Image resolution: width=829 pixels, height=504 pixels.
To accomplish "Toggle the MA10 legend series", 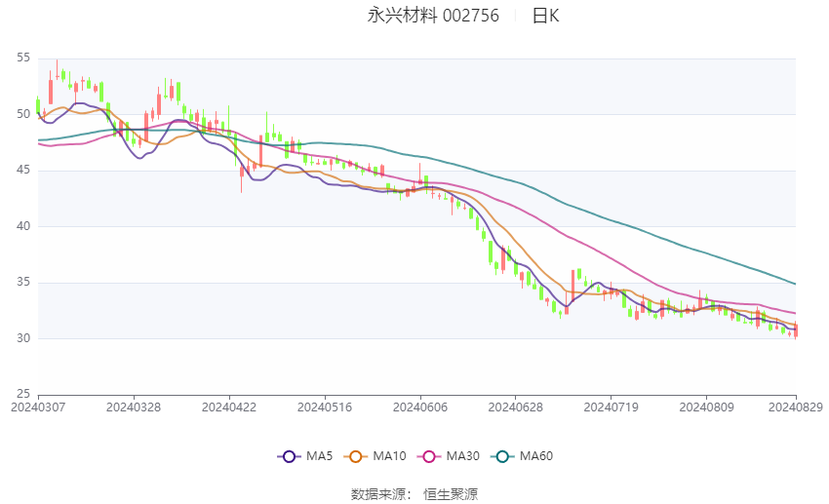I will click(x=375, y=456).
